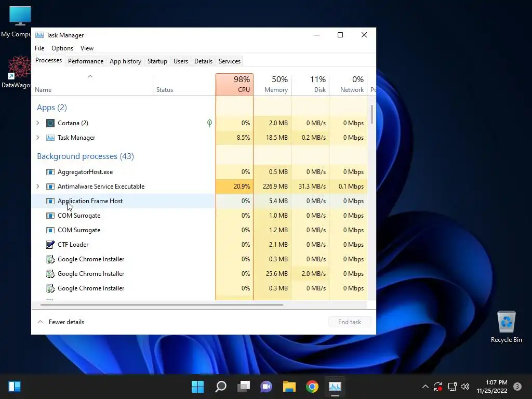This screenshot has height=399, width=532.
Task: Sort by the 11% Disk column header
Action: click(x=311, y=85)
